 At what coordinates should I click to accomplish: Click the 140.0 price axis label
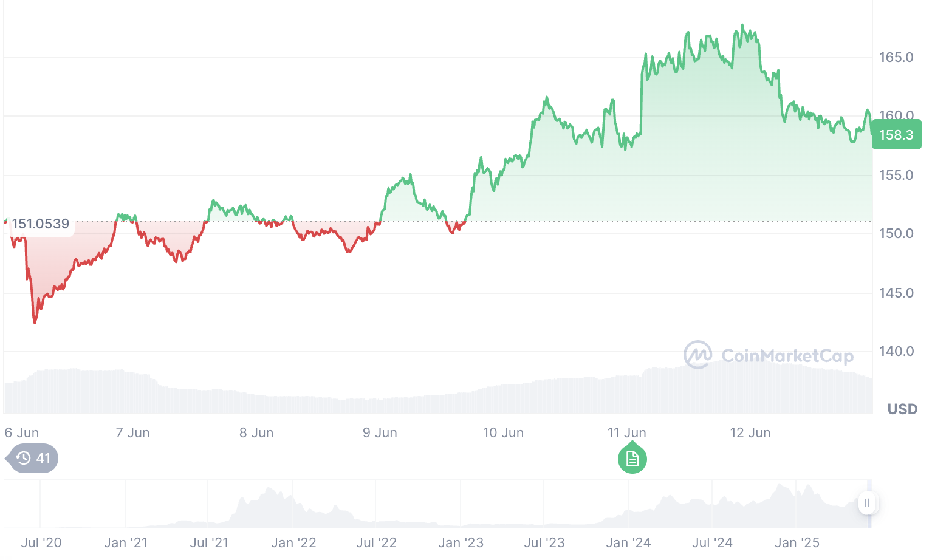[x=896, y=352]
